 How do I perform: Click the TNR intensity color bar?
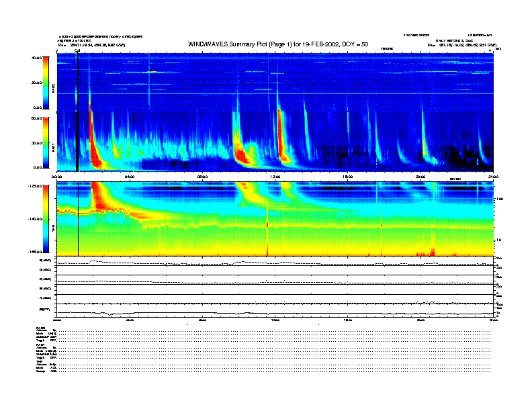(x=46, y=219)
